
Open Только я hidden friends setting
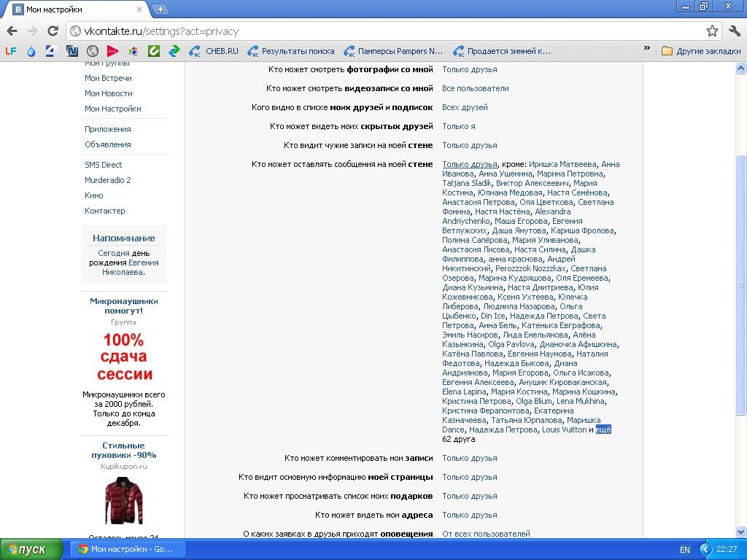point(458,126)
